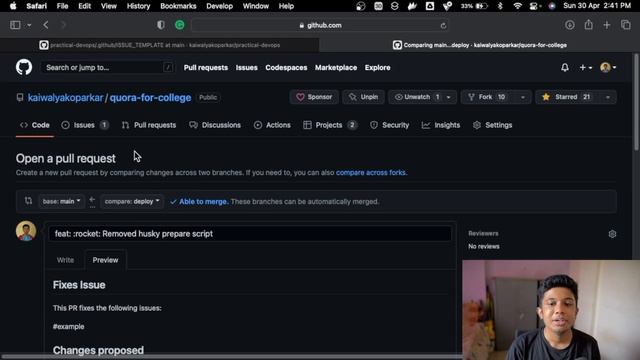This screenshot has width=640, height=360.
Task: Open the Sponsor button
Action: [314, 97]
